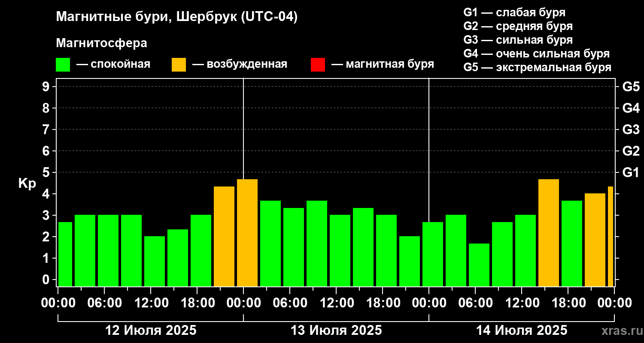Click the 'Kp' vertical axis title

point(27,184)
